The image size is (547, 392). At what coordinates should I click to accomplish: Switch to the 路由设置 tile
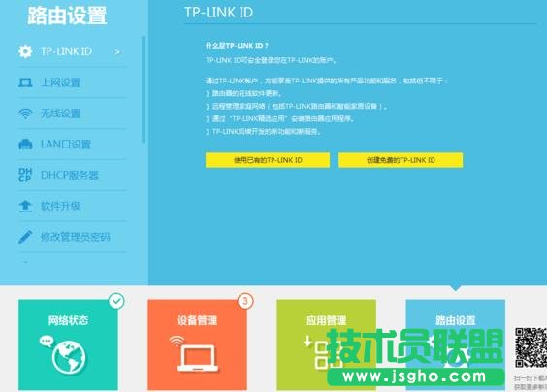456,344
